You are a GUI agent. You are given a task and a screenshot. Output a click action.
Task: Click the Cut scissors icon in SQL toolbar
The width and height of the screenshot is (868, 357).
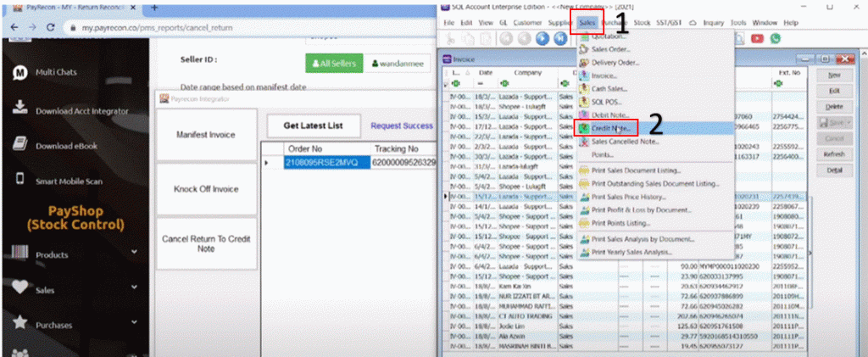(449, 39)
